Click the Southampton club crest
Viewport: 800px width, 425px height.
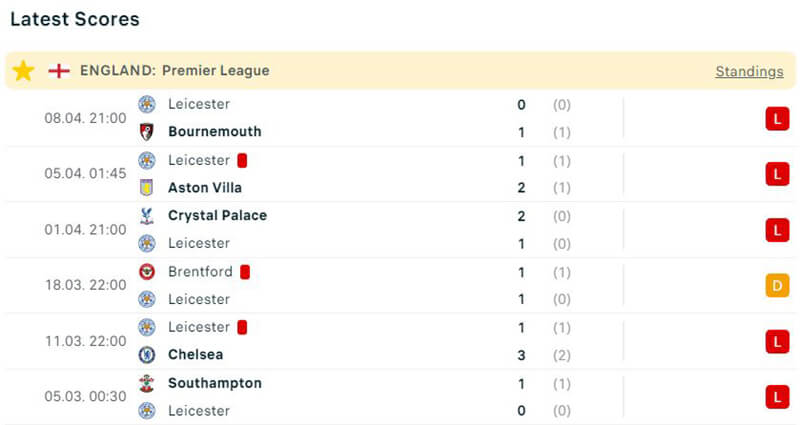(x=147, y=384)
